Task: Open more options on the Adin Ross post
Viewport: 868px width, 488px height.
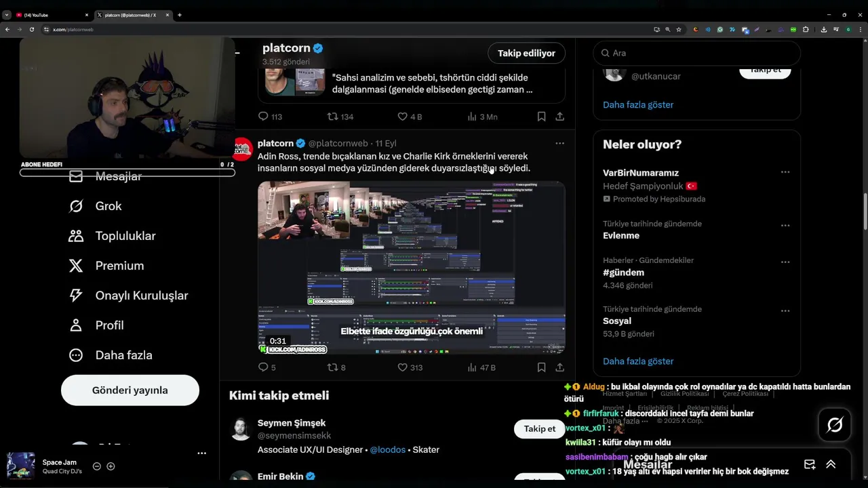Action: tap(559, 143)
